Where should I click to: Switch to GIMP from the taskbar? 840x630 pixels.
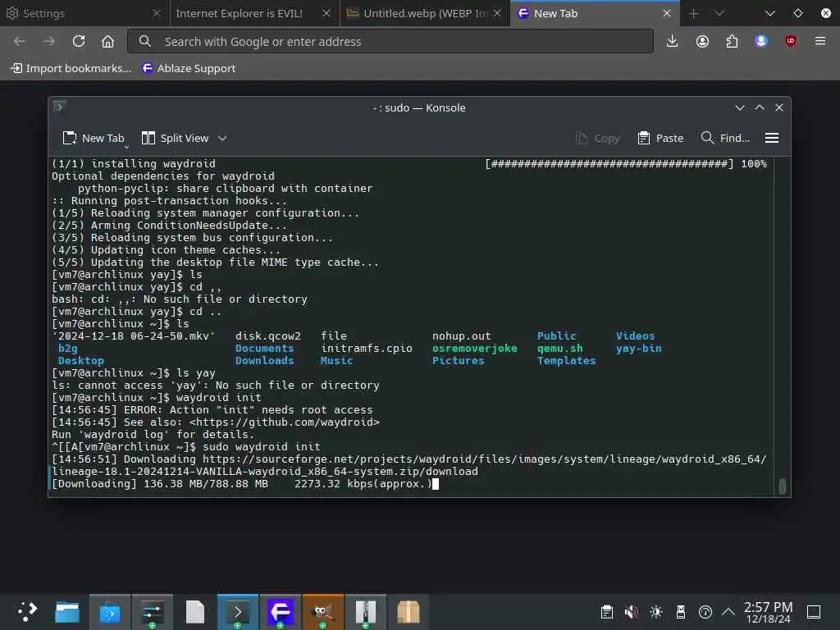322,611
